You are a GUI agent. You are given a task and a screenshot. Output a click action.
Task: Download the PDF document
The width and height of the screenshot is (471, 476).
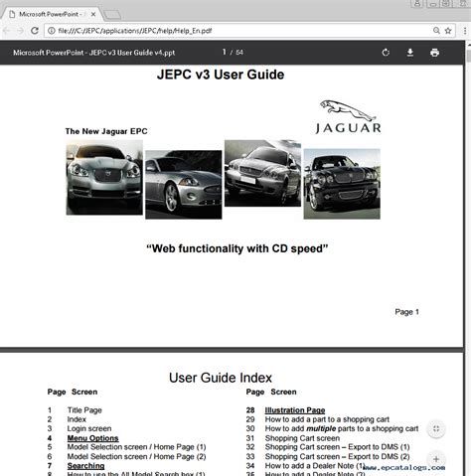(410, 53)
